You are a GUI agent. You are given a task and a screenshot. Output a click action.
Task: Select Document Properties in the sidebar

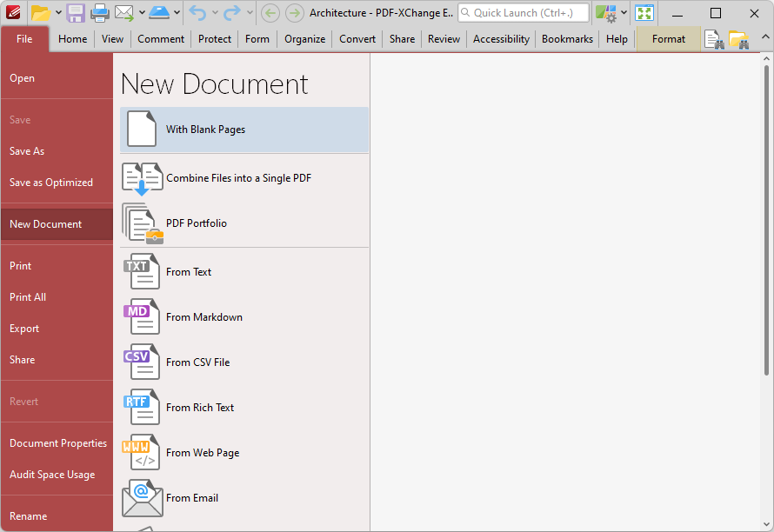click(58, 443)
